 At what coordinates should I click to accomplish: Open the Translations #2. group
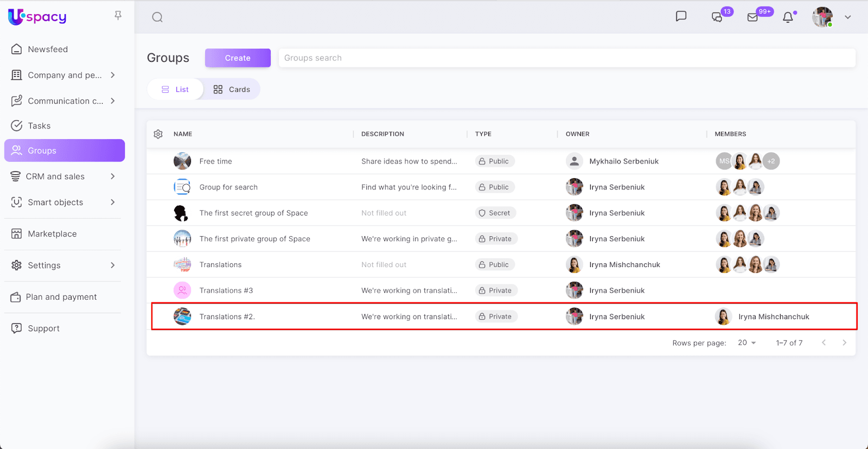pyautogui.click(x=227, y=317)
